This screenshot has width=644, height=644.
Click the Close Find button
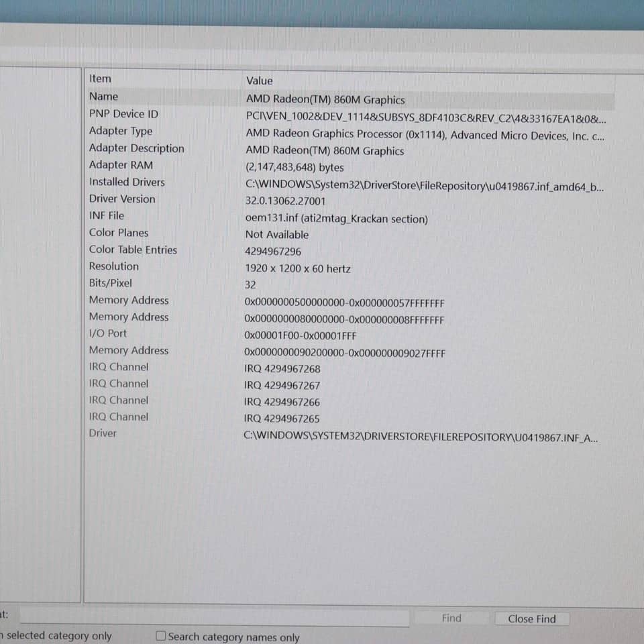coord(531,619)
